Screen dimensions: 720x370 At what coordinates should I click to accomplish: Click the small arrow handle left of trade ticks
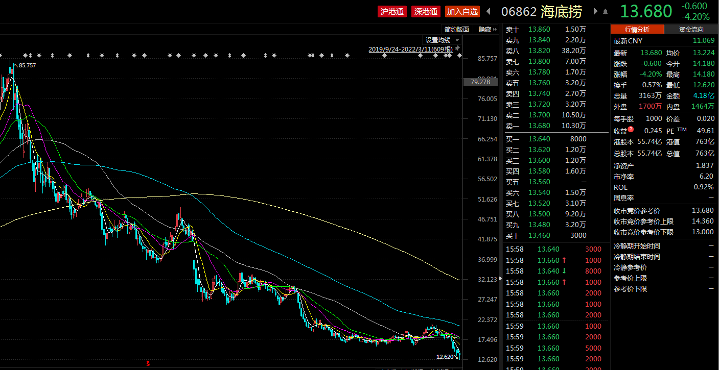(501, 280)
